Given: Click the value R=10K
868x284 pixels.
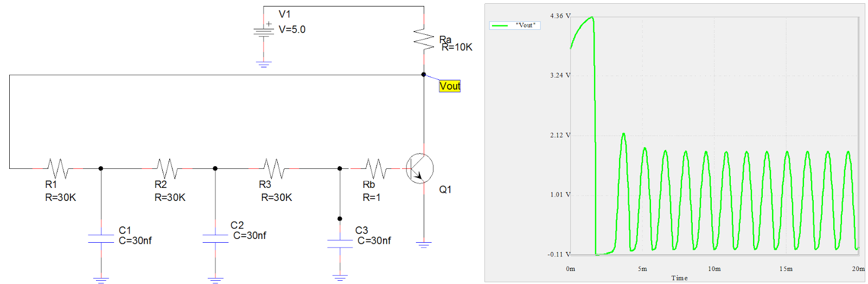Looking at the screenshot, I should point(457,47).
